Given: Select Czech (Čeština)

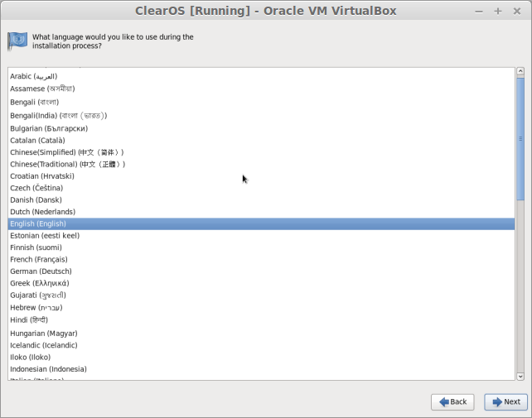Looking at the screenshot, I should coord(261,188).
